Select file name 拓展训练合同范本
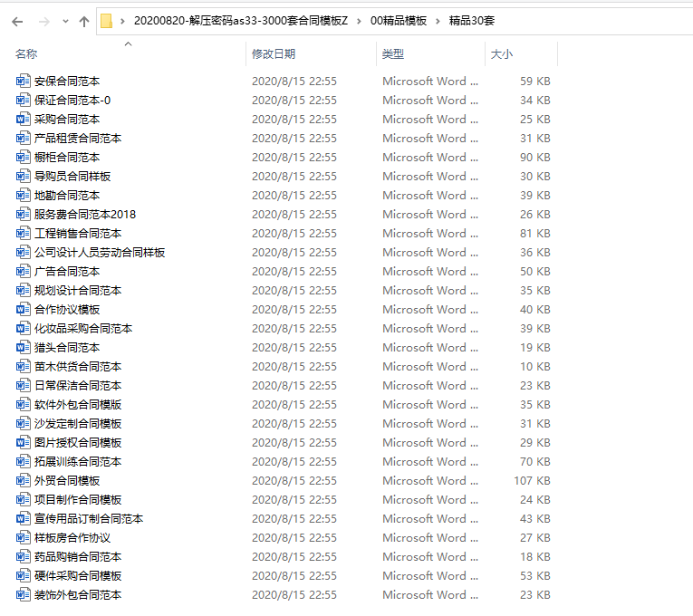Image resolution: width=693 pixels, height=616 pixels. tap(78, 461)
